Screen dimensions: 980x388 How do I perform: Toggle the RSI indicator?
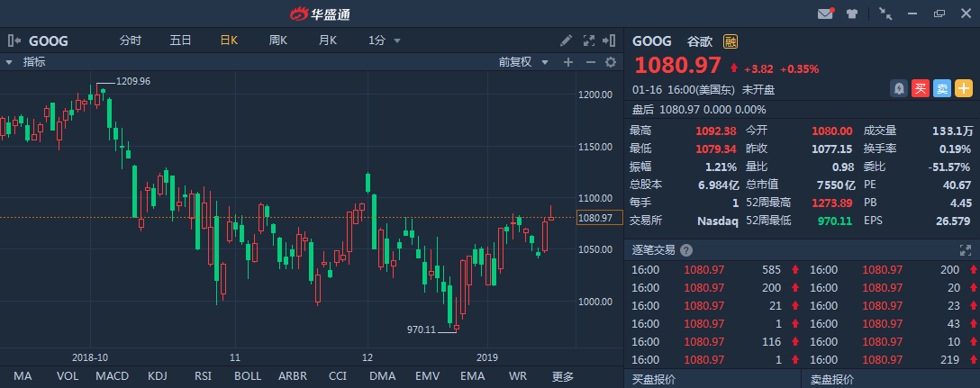(204, 377)
